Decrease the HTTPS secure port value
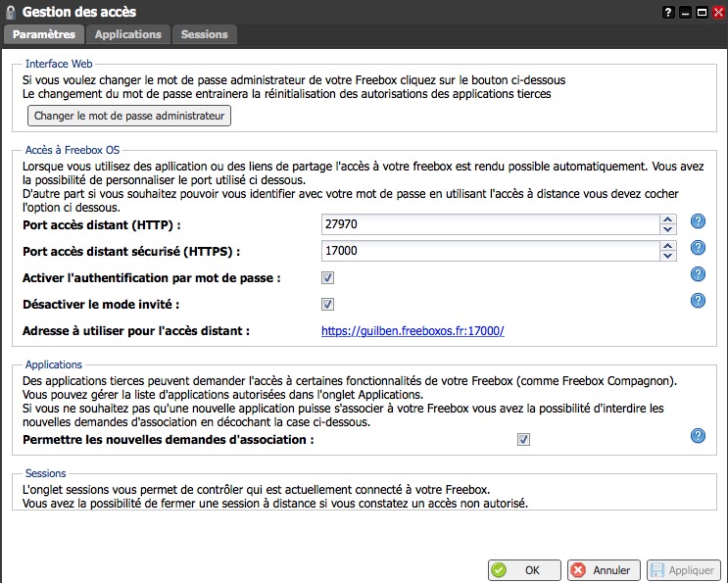 tap(668, 257)
